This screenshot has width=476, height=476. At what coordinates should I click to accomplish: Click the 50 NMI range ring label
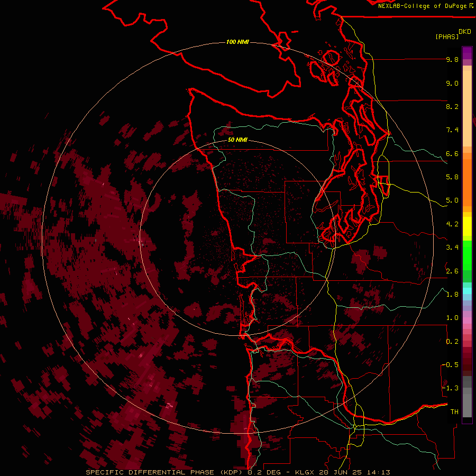point(237,140)
